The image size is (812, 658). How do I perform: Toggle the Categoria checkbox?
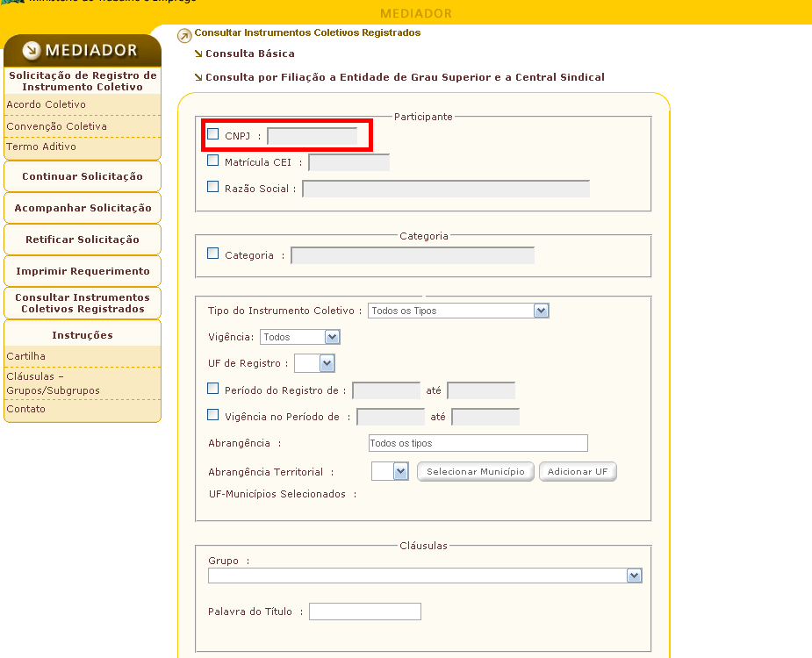(213, 254)
